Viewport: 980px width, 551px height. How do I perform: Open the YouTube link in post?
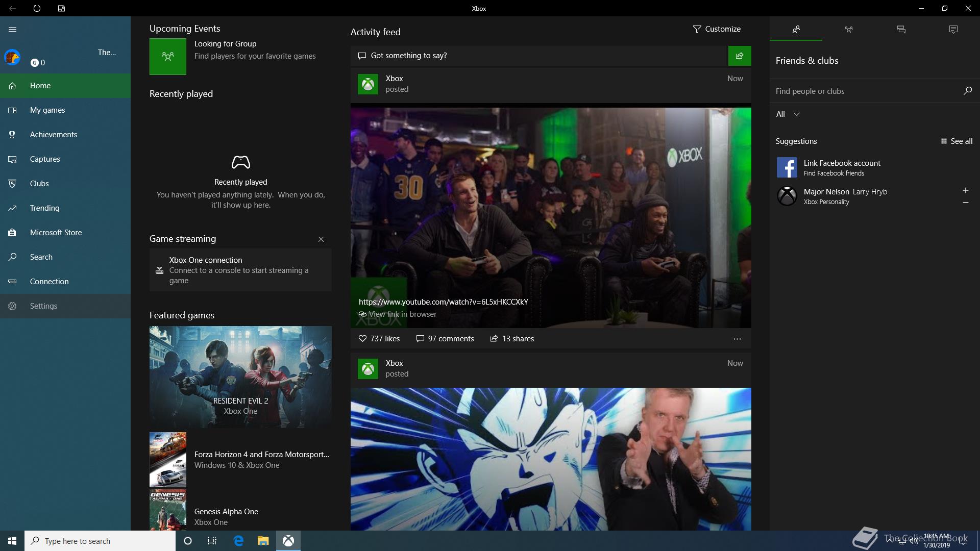point(443,302)
